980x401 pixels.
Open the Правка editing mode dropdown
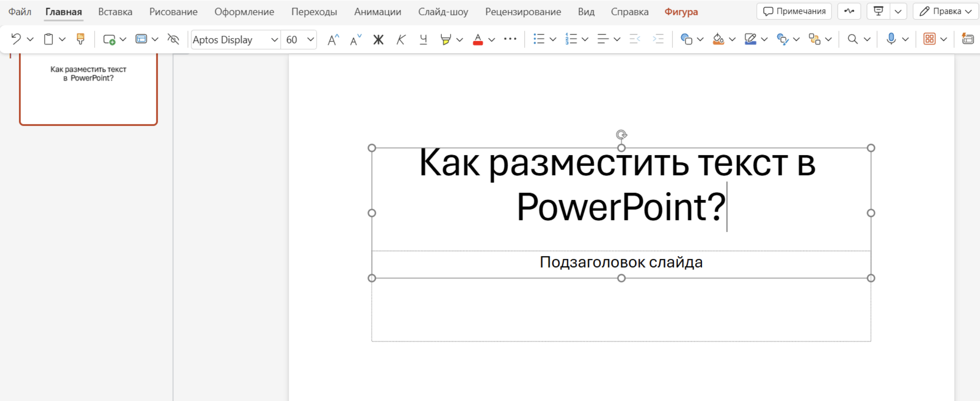click(946, 11)
